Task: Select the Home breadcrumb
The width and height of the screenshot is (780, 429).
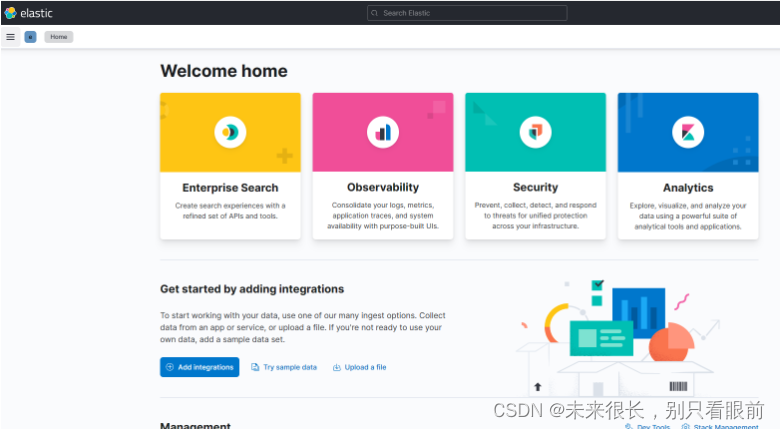Action: click(59, 37)
